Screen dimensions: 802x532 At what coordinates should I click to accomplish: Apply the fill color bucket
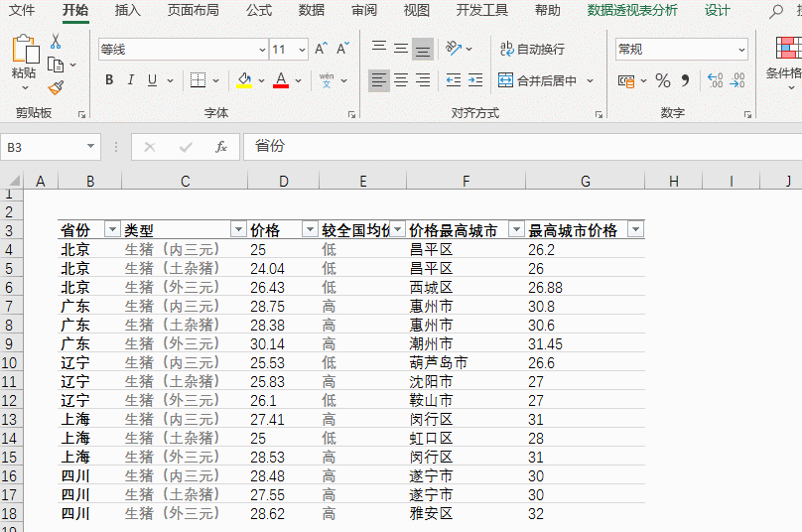244,80
